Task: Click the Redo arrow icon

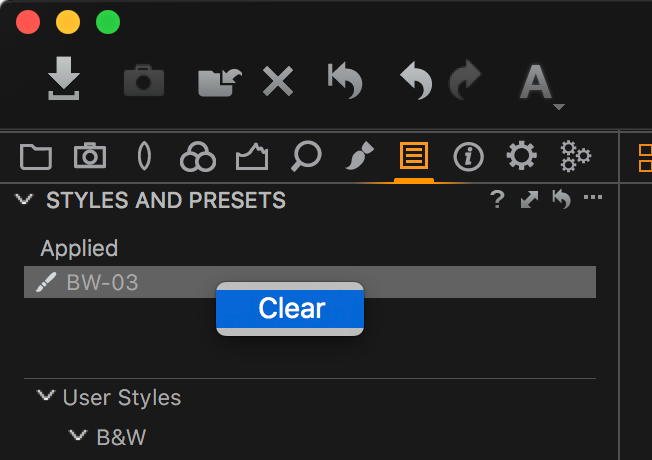Action: click(x=465, y=80)
